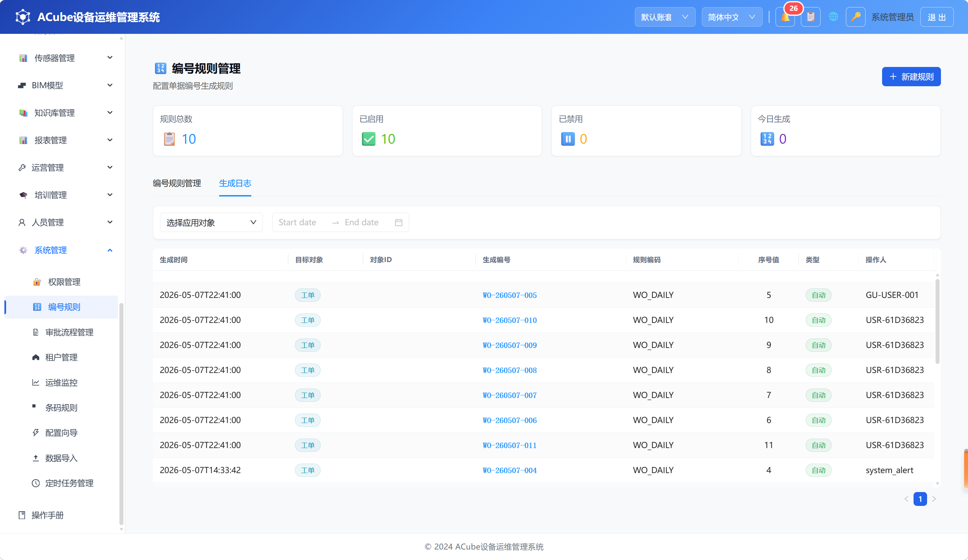The height and width of the screenshot is (560, 968).
Task: Open the 简体中文 language dropdown
Action: click(732, 17)
